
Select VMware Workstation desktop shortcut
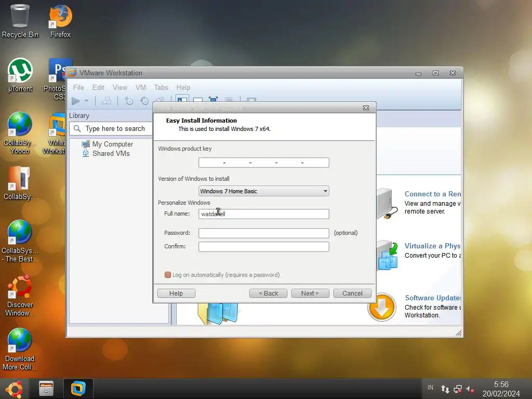(x=54, y=134)
